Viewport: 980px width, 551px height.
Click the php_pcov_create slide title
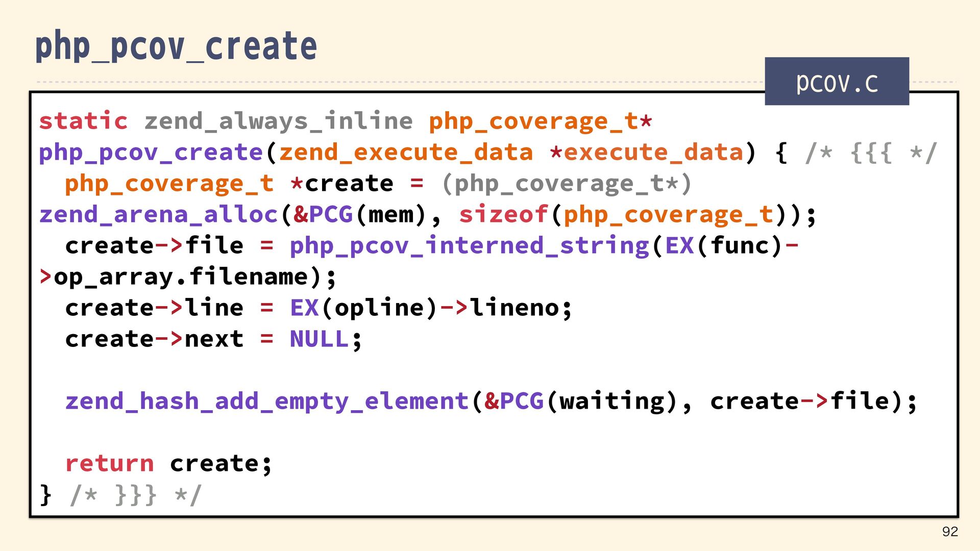click(176, 47)
